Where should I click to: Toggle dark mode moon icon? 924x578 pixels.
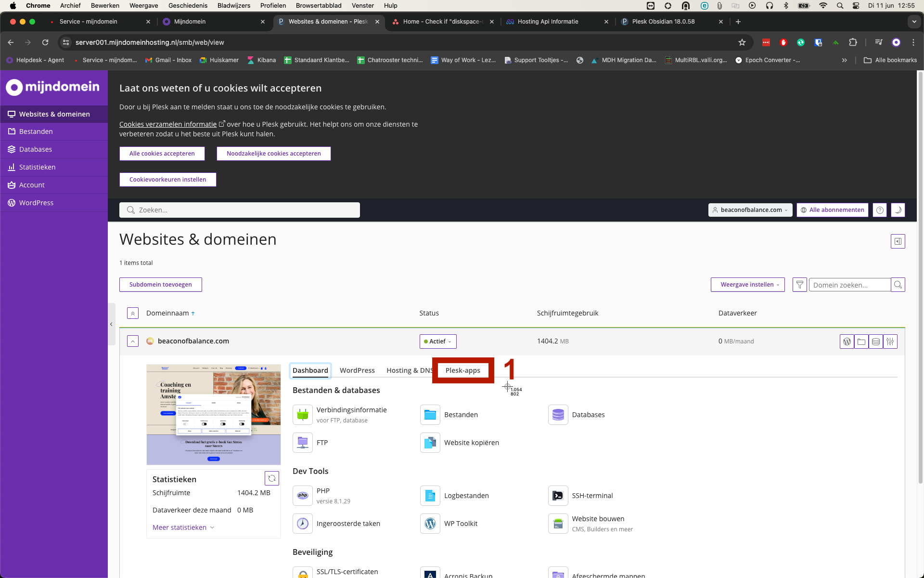898,210
